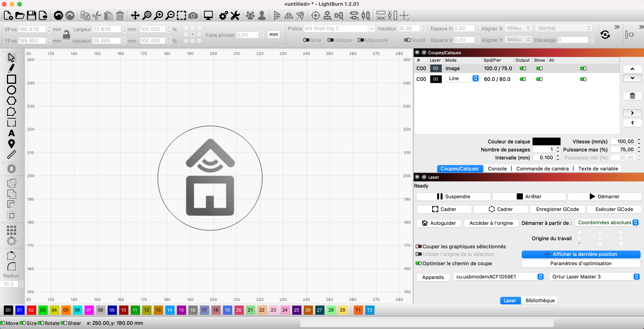Screen dimensions: 644x329
Task: Click the Save floppy disk icon
Action: (x=31, y=16)
